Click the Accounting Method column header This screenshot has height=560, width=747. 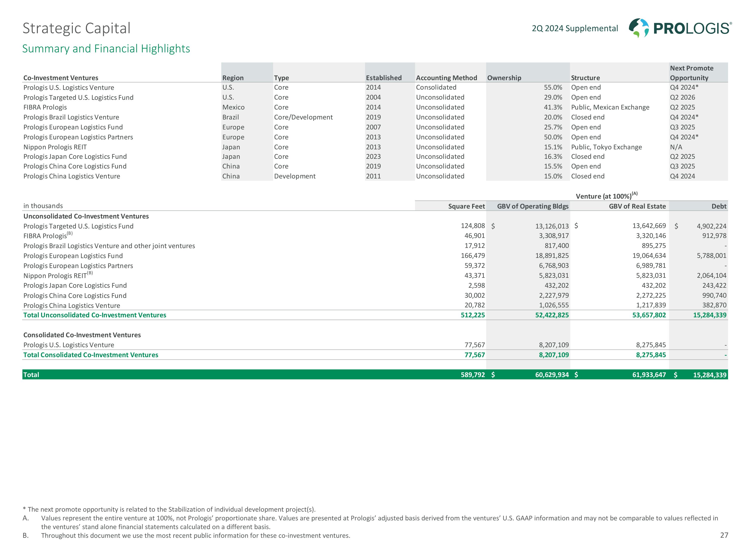click(x=446, y=78)
